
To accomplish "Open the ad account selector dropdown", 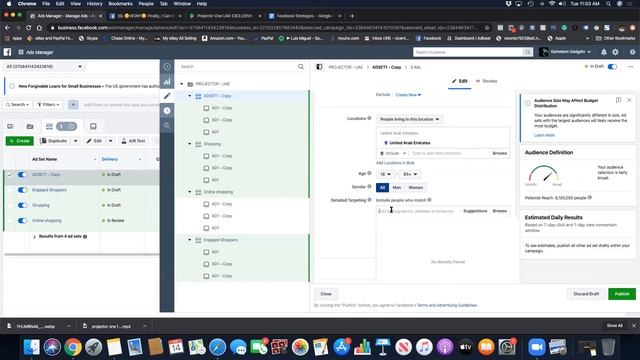I will 43,67.
